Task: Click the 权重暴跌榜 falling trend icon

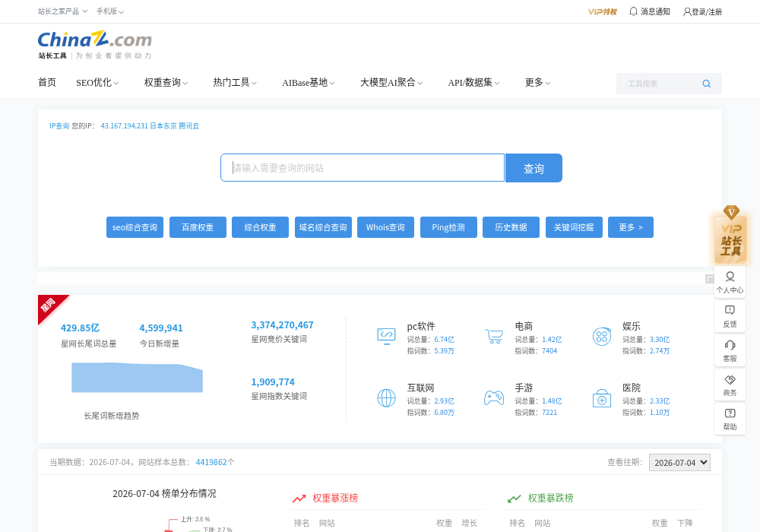Action: [x=515, y=498]
